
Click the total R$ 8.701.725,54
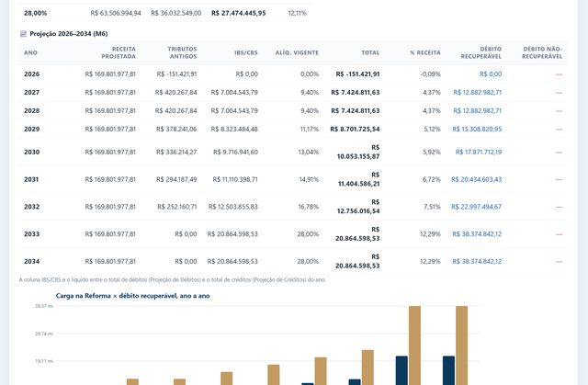[x=355, y=130]
